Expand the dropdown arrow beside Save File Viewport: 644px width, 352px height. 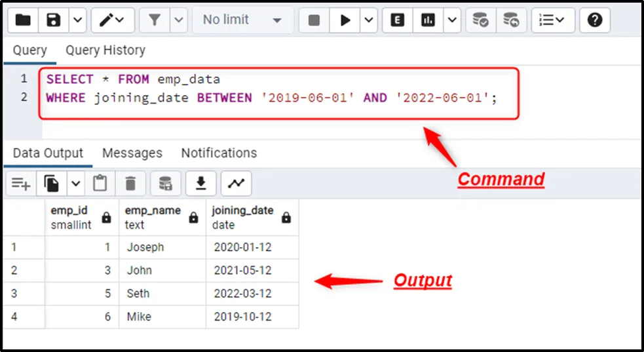coord(77,20)
